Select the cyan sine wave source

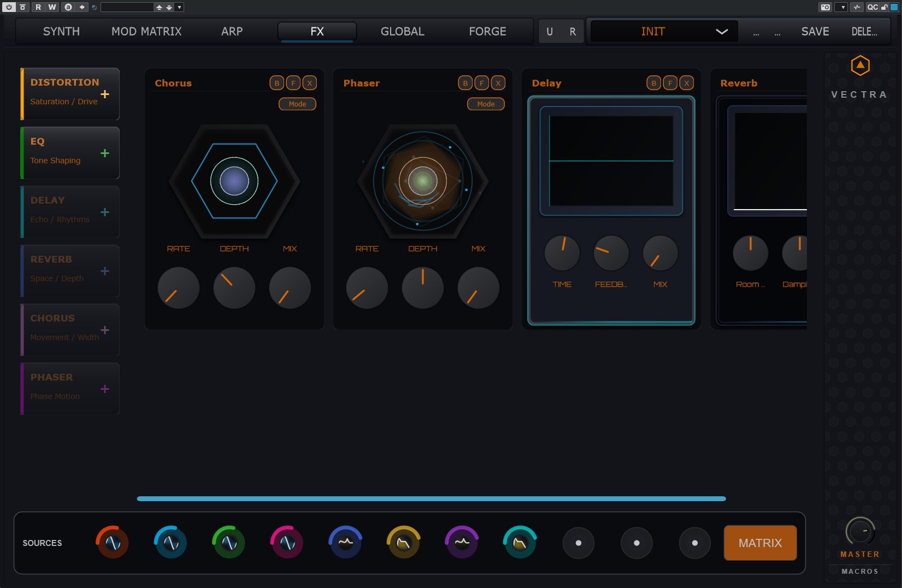pos(171,543)
